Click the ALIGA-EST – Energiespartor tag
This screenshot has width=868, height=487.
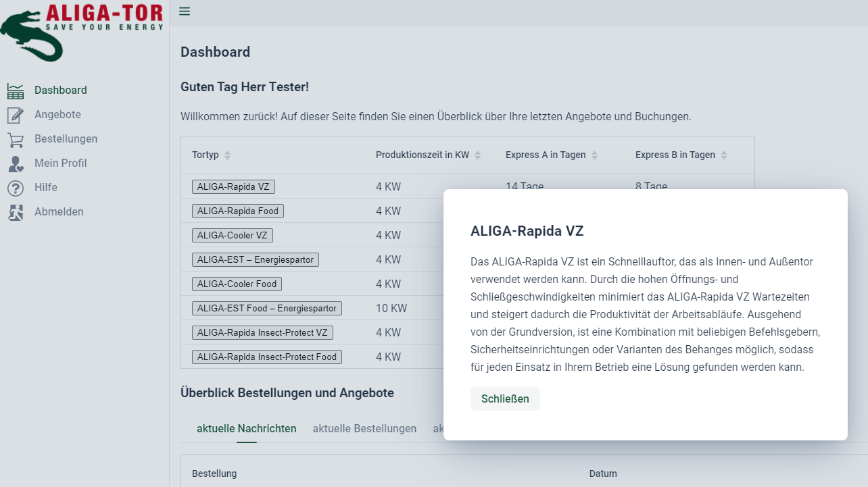[x=256, y=260]
